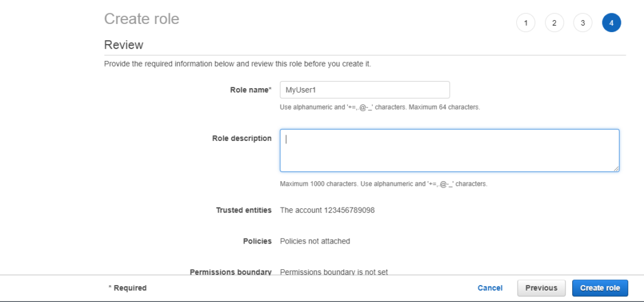Click the text area resize grip
The height and width of the screenshot is (302, 644).
pos(616,169)
